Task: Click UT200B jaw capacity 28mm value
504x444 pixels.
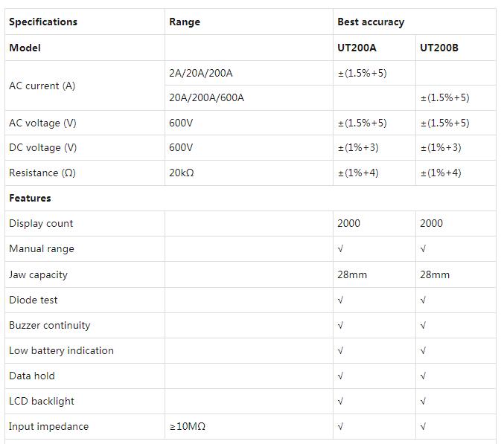Action: [x=435, y=274]
